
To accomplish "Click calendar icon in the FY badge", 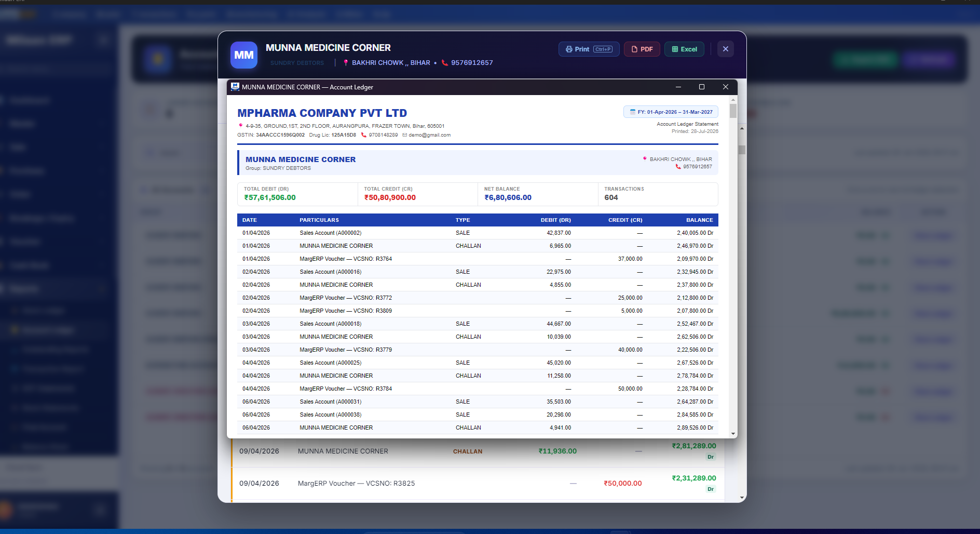I will pos(633,112).
